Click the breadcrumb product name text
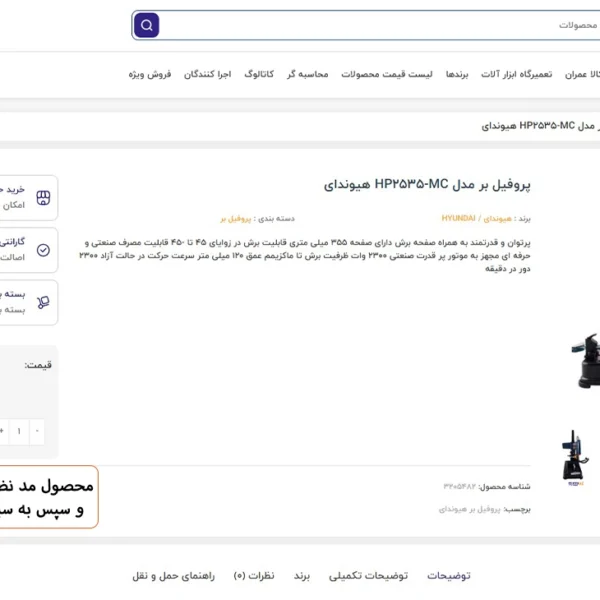 point(540,126)
